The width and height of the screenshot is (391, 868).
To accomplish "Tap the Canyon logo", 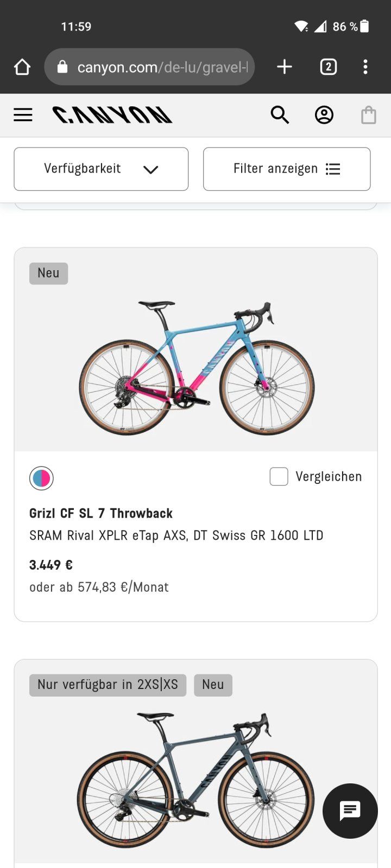I will point(112,115).
